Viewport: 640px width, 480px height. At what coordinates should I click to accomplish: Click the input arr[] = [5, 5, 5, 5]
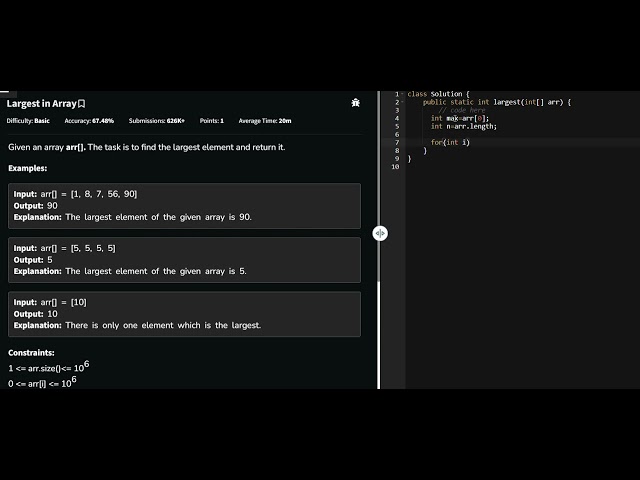pos(64,248)
